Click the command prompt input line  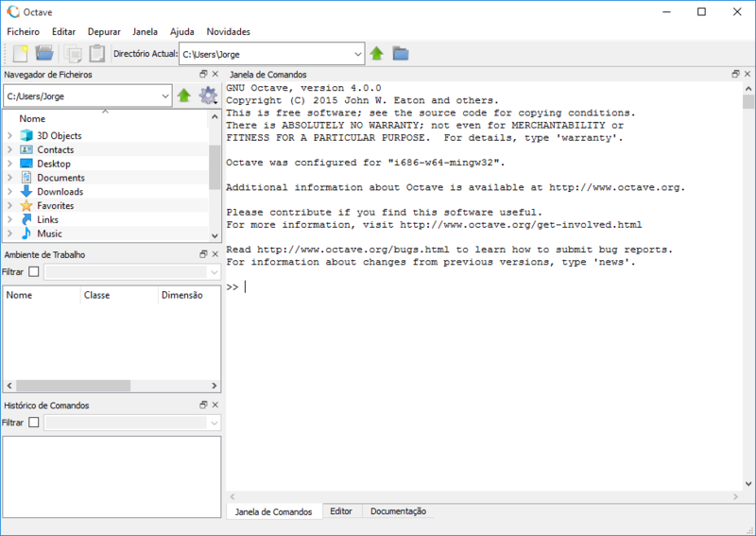(484, 287)
